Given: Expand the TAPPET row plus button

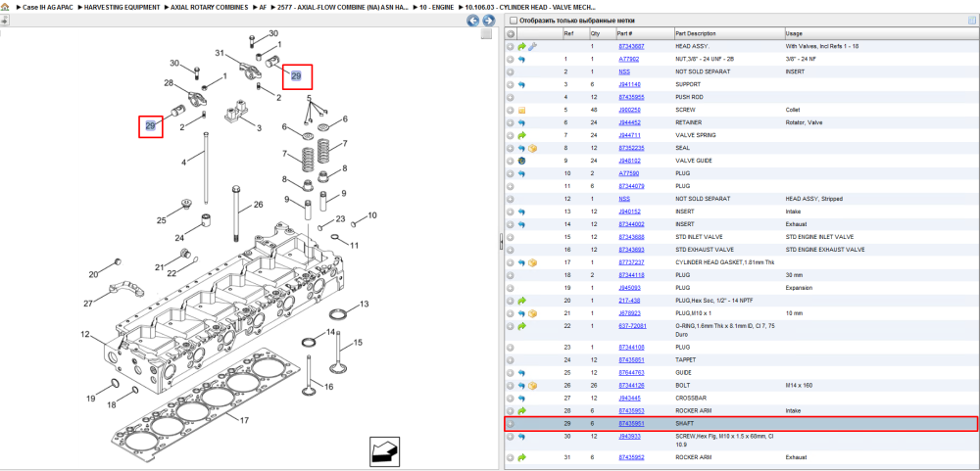Looking at the screenshot, I should pyautogui.click(x=510, y=359).
